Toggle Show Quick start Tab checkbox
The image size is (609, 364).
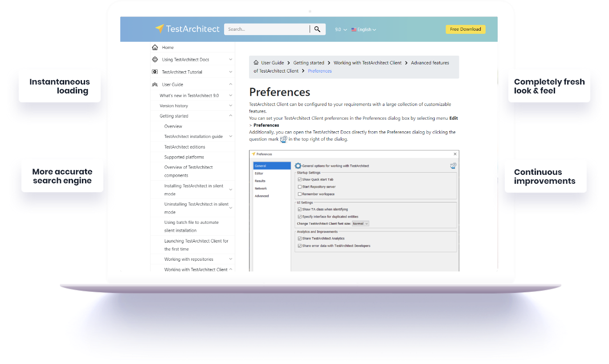tap(300, 180)
